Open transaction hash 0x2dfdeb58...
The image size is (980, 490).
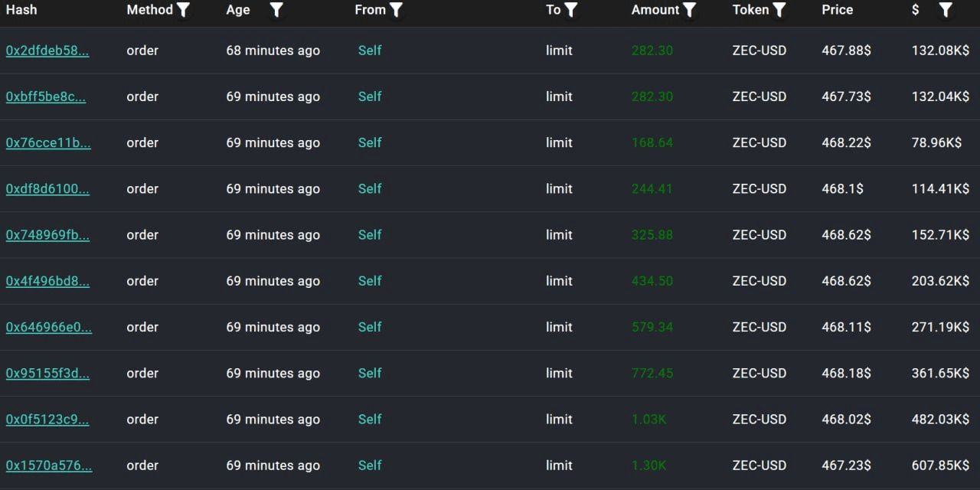tap(47, 51)
